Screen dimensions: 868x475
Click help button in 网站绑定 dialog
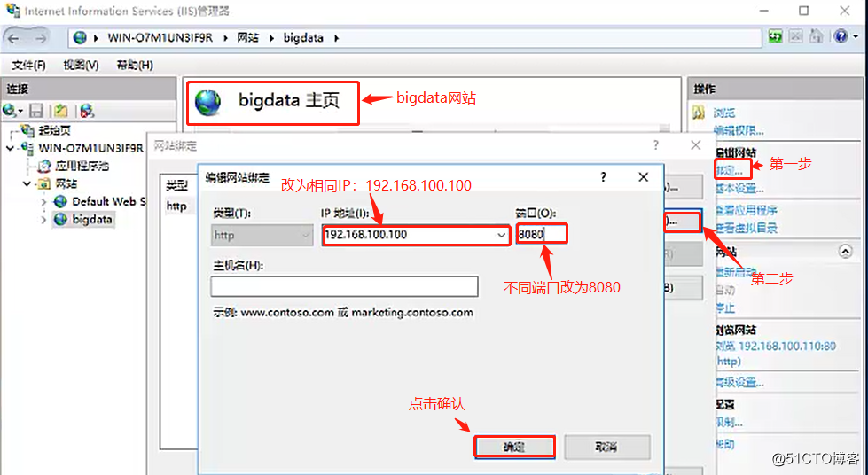[655, 145]
